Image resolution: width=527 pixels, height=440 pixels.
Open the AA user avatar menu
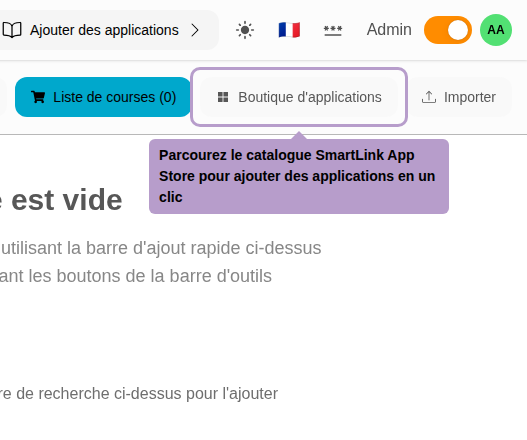tap(496, 30)
